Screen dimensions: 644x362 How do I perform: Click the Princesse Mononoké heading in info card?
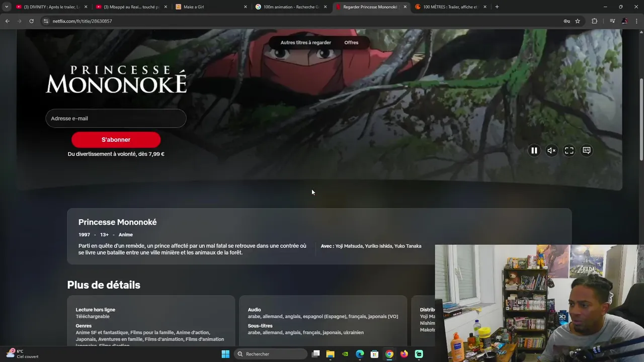[117, 222]
